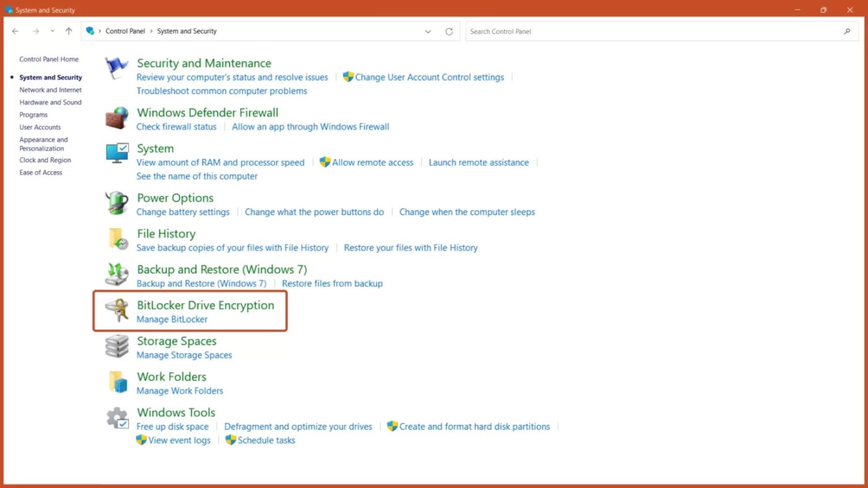Click shield icon next to View event logs

(x=141, y=440)
